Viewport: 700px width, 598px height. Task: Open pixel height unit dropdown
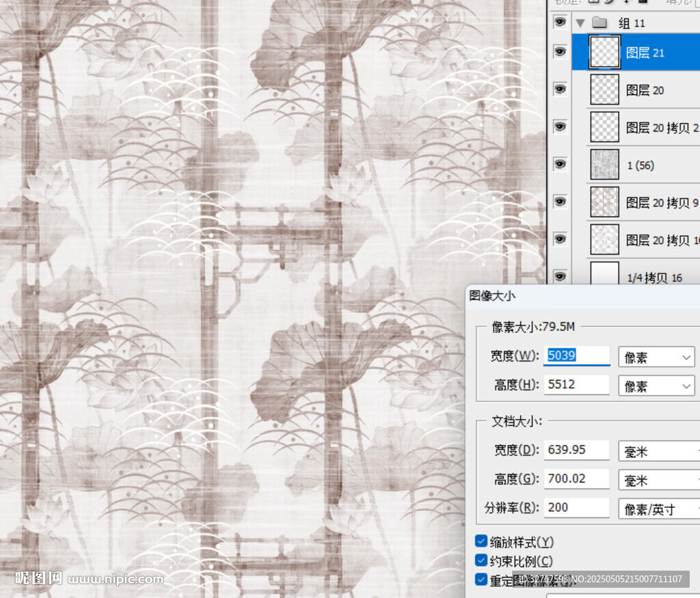pos(656,386)
